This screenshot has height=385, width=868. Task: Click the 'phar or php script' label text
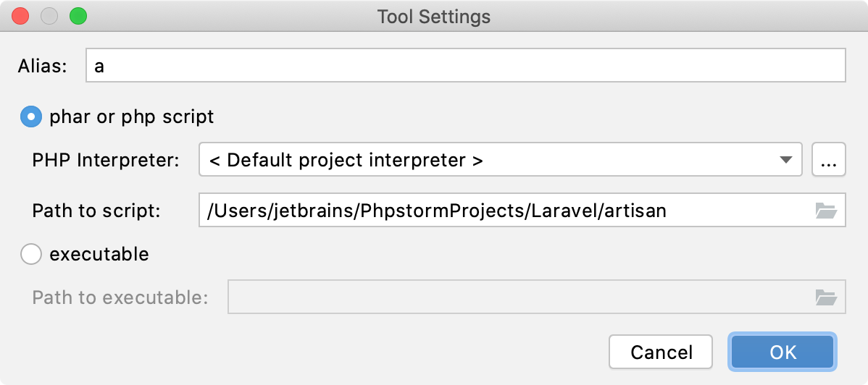[132, 117]
